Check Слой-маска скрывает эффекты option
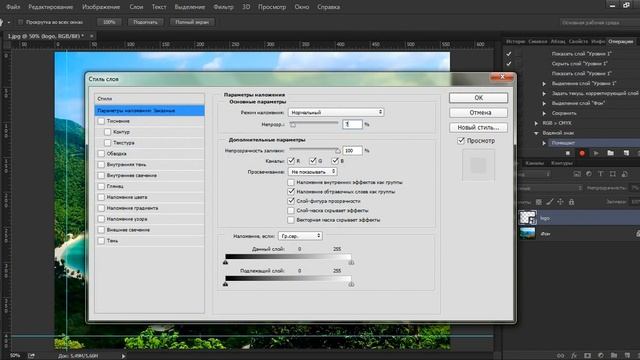This screenshot has height=360, width=640. (x=291, y=211)
